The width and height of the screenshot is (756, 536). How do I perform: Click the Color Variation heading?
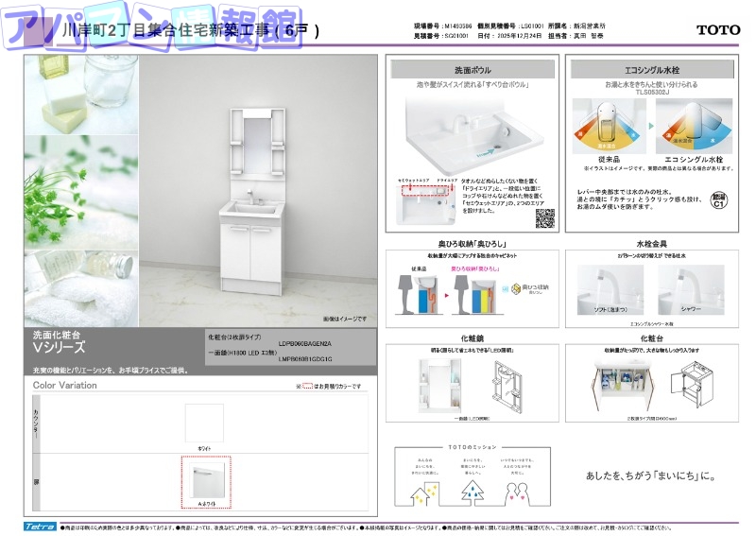pyautogui.click(x=64, y=385)
